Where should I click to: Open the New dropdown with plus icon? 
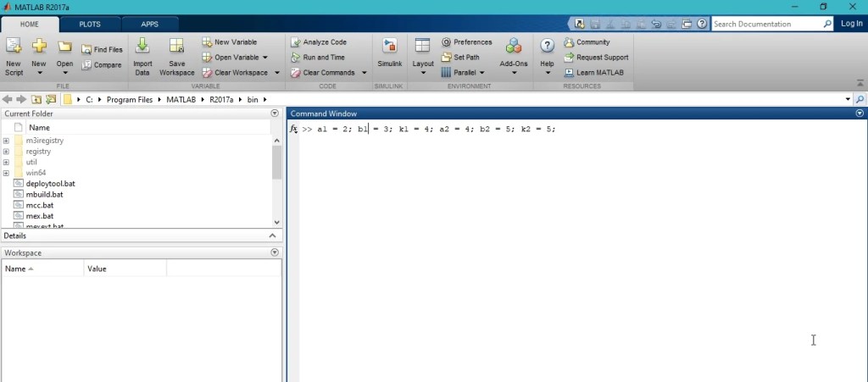39,57
